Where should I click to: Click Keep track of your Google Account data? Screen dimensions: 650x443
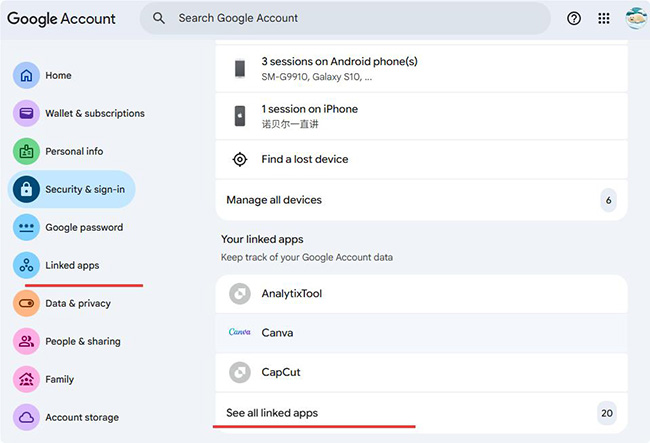307,257
